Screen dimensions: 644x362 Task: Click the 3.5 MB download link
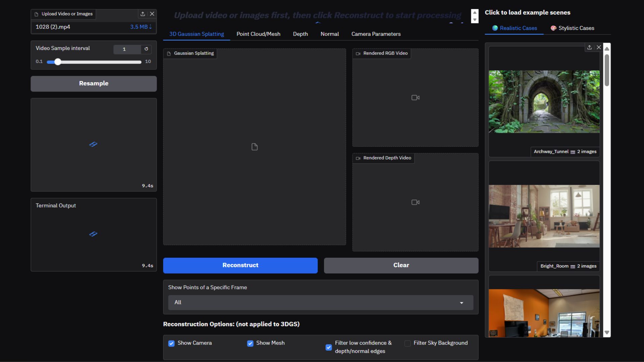pos(141,27)
